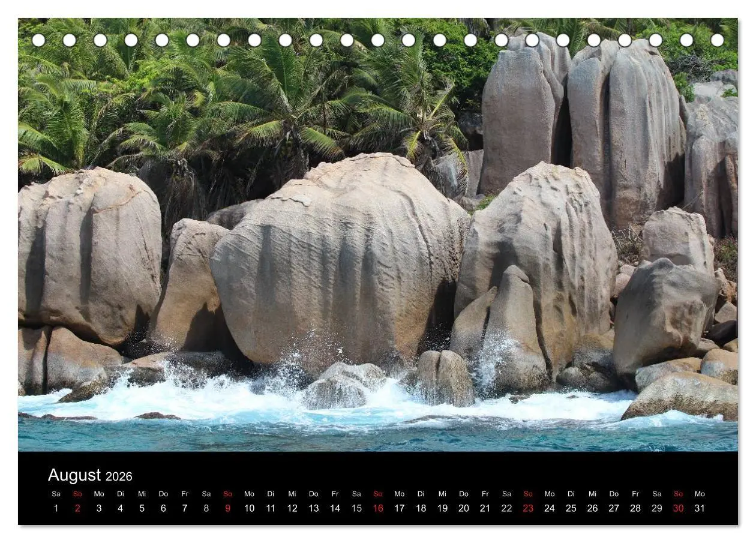The image size is (756, 543).
Task: Select date 13 in the calendar
Action: click(x=314, y=508)
